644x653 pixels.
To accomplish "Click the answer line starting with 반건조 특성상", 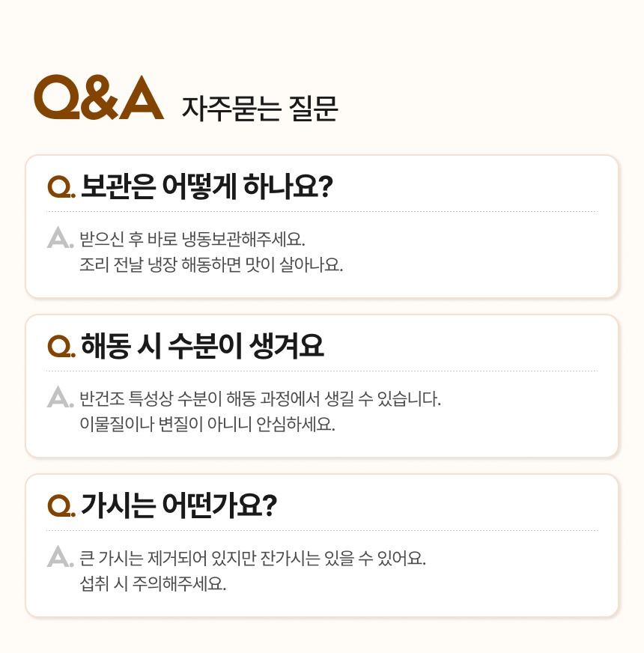I will (260, 398).
